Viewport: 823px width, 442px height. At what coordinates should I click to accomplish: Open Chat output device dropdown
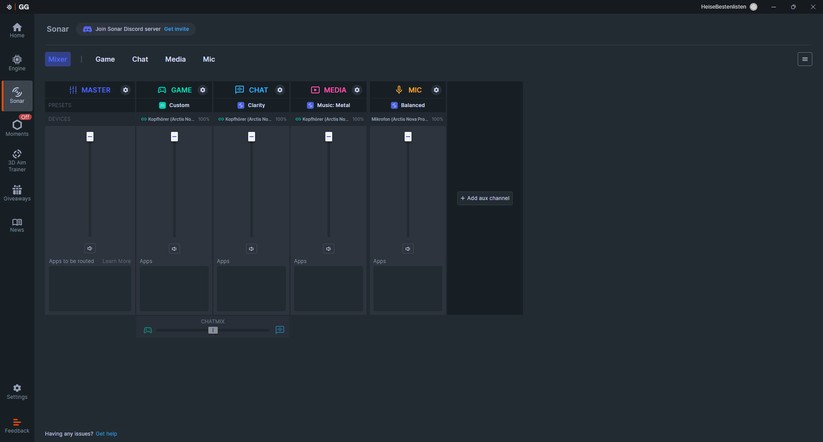[x=251, y=119]
